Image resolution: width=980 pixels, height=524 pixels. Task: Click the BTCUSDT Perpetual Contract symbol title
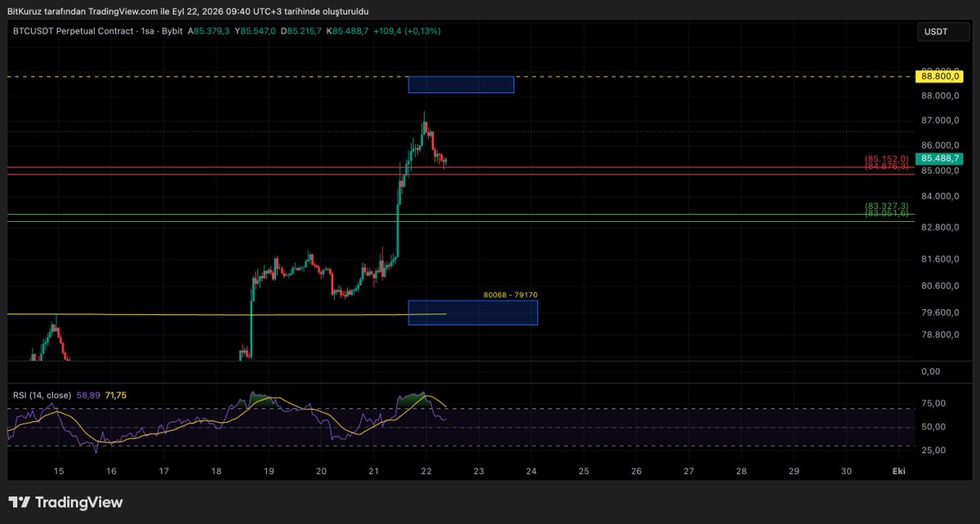click(73, 31)
